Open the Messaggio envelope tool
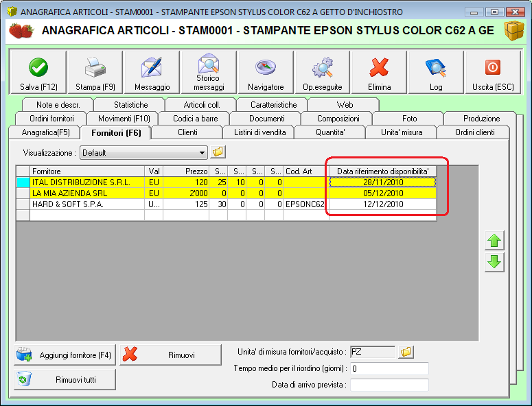 click(152, 72)
